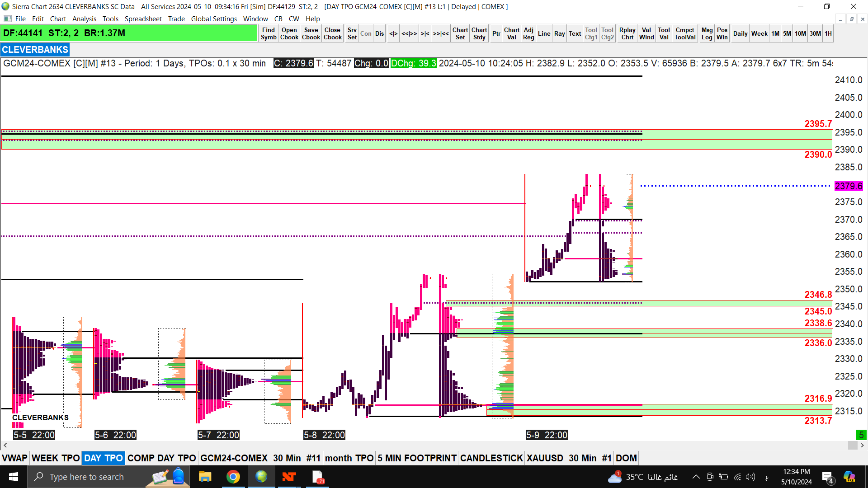Screen dimensions: 868x488
Task: Open the Global Settings menu
Action: 214,19
